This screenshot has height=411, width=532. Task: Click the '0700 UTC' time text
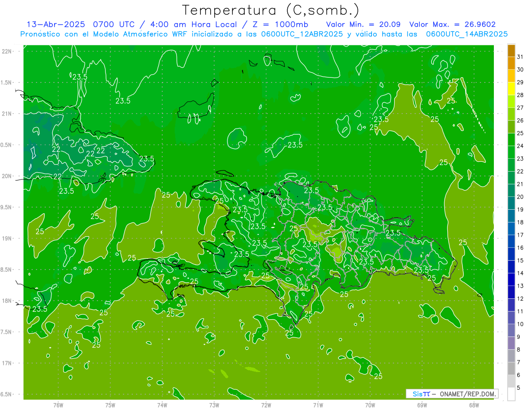tap(113, 24)
